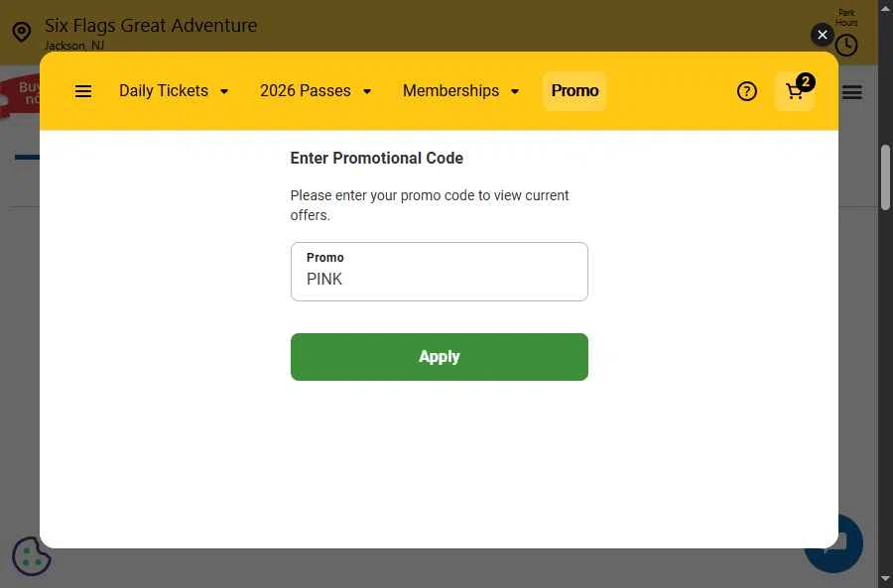
Task: Open the hamburger menu beside Daily Tickets
Action: pos(83,91)
